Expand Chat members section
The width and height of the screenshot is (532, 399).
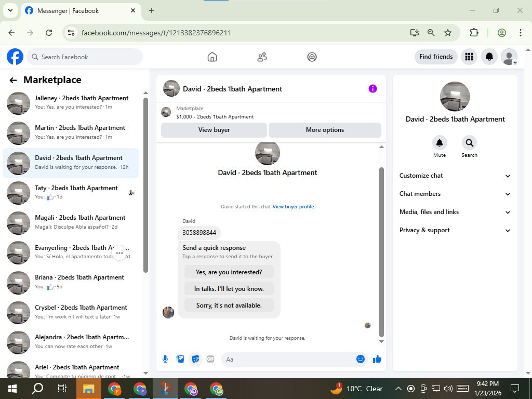[x=455, y=194]
